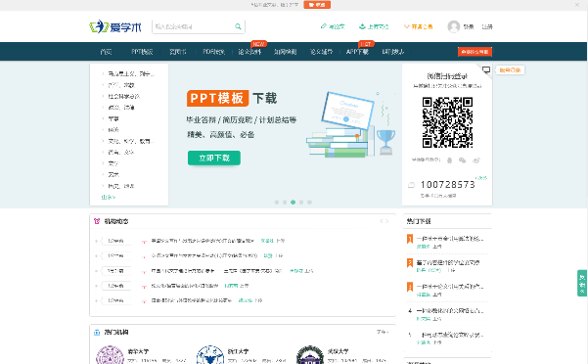
Task: Click the 爱学术 site logo
Action: click(x=115, y=26)
